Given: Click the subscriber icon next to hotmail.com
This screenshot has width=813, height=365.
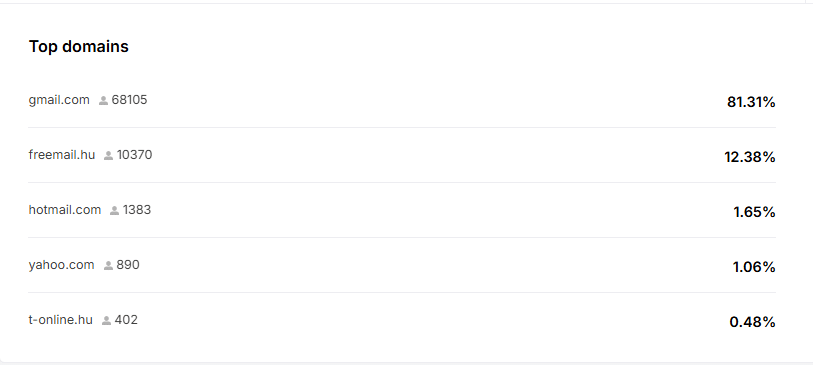Looking at the screenshot, I should pos(115,210).
